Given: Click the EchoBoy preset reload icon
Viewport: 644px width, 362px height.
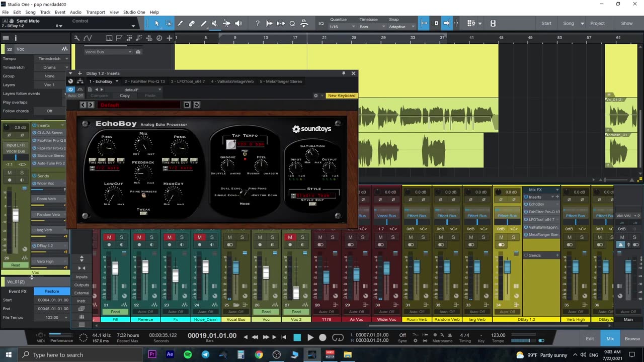Looking at the screenshot, I should (197, 105).
